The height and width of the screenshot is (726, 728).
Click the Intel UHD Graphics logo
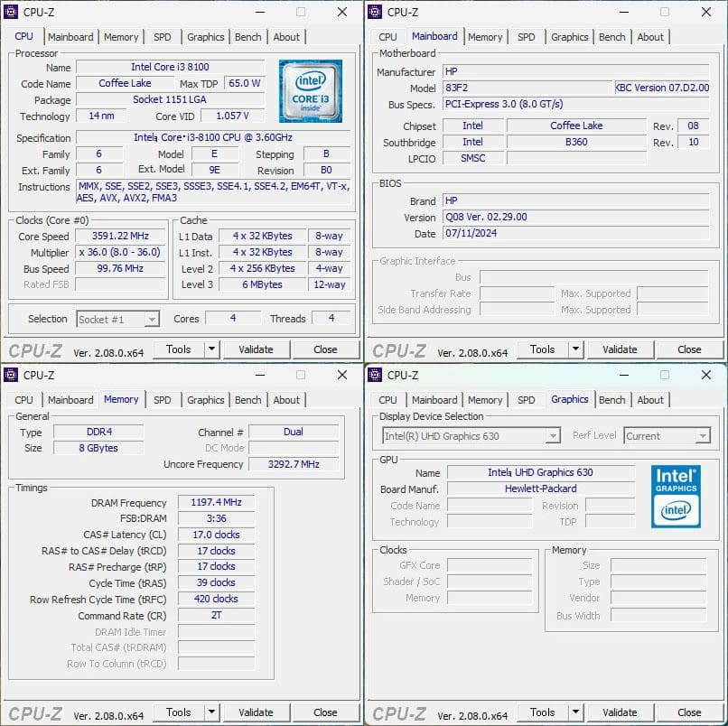click(677, 498)
